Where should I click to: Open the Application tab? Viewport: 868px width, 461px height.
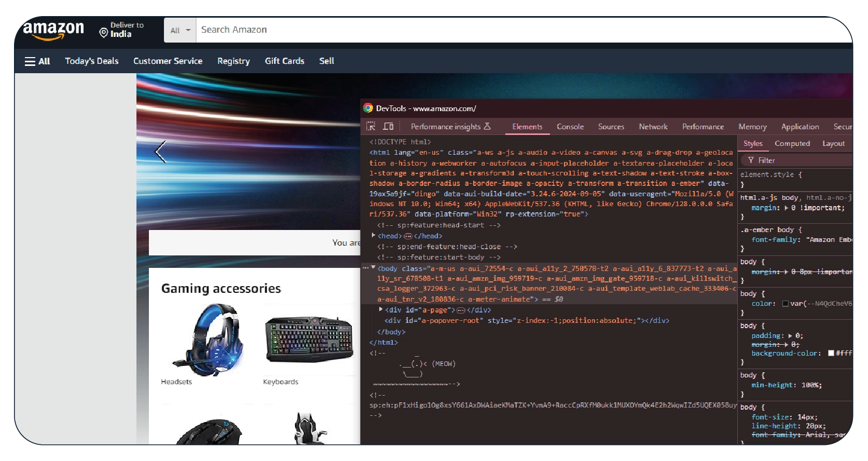[x=800, y=127]
